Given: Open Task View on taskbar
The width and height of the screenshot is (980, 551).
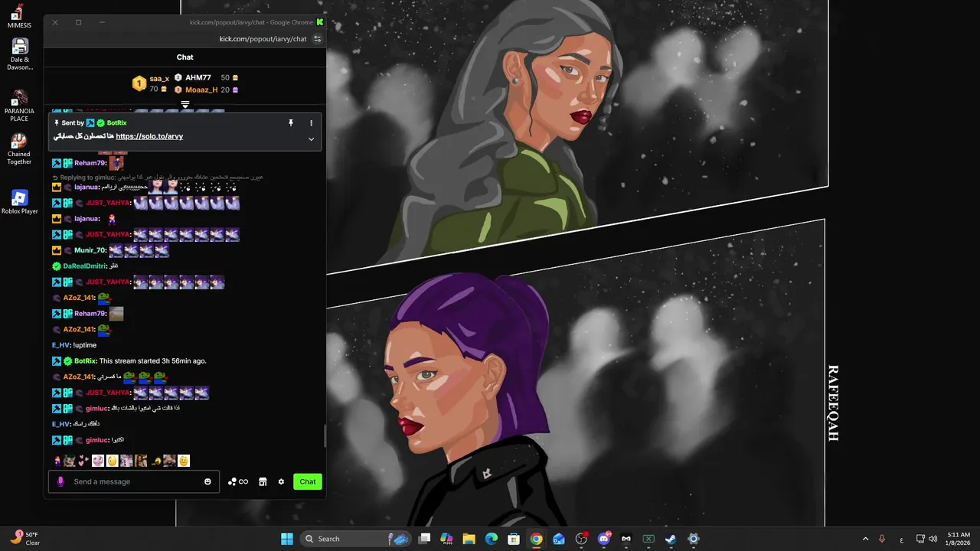Looking at the screenshot, I should pos(425,539).
